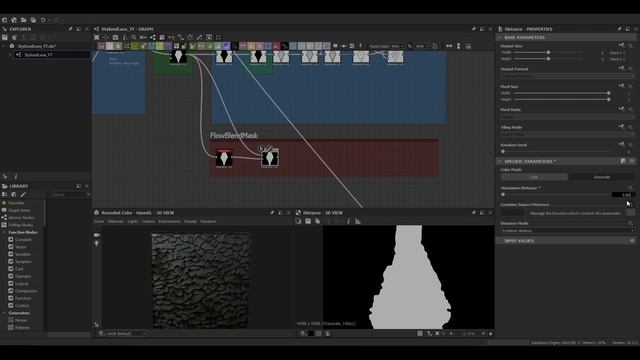640x360 pixels.
Task: Click the Output Size inheritance icon
Action: (x=621, y=45)
